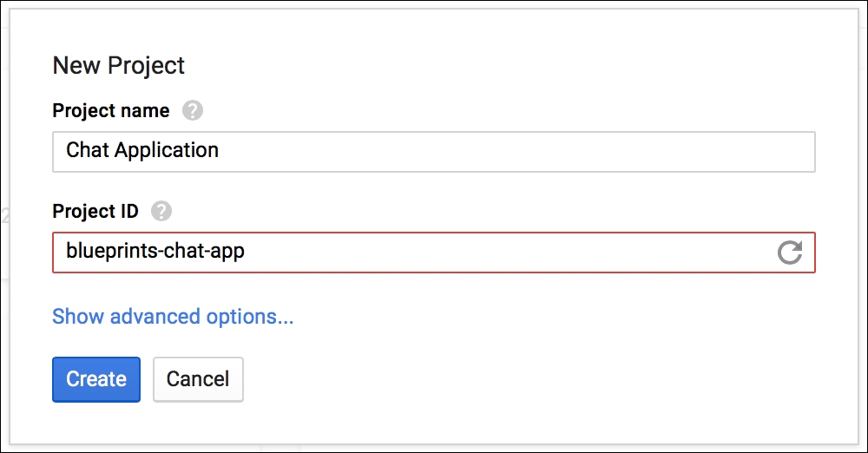Click the 'advanced' word in the options link
Viewport: 868px width, 453px height.
155,316
